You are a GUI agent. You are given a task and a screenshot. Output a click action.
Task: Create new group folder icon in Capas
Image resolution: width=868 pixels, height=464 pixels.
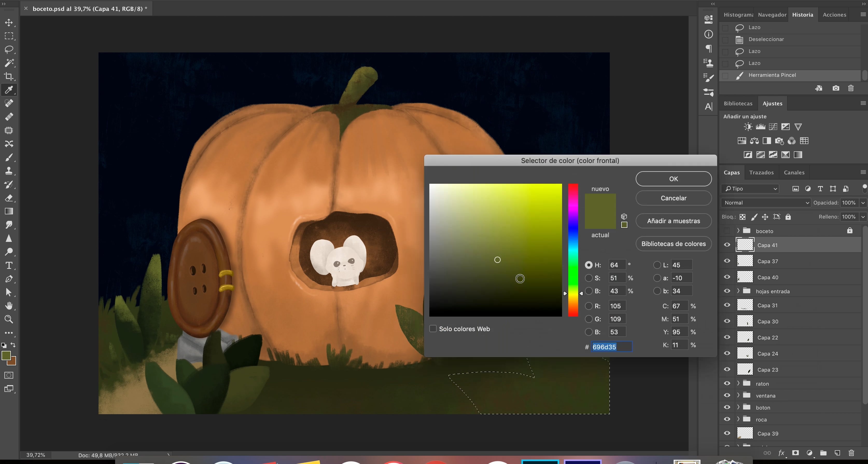coord(823,453)
